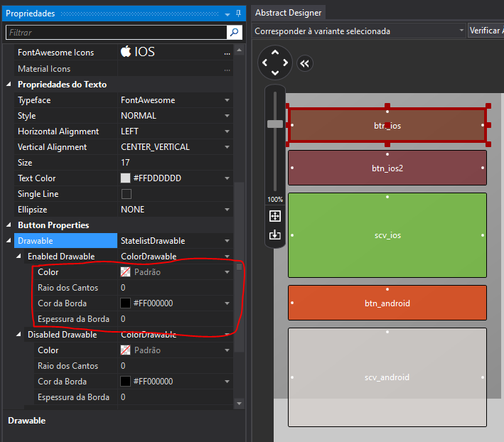Screen dimensions: 504x442
Task: Click Disabled Drawable Raio dos Cantos value
Action: 175,366
